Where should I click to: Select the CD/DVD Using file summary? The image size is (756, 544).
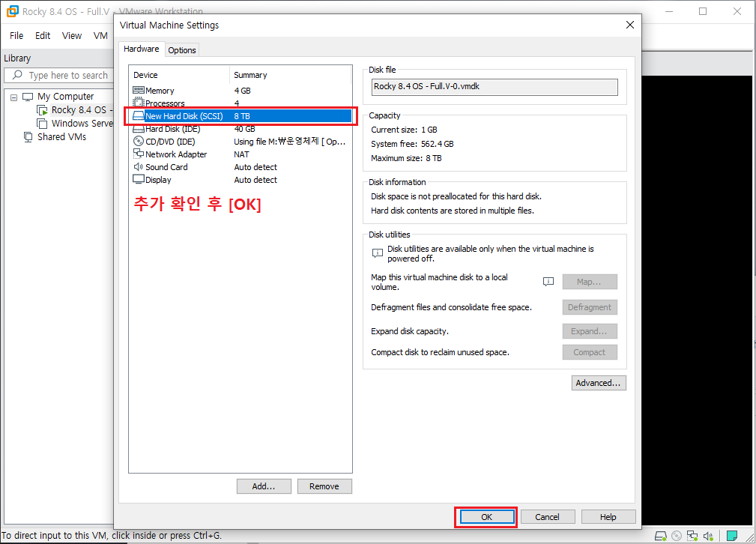tap(290, 142)
